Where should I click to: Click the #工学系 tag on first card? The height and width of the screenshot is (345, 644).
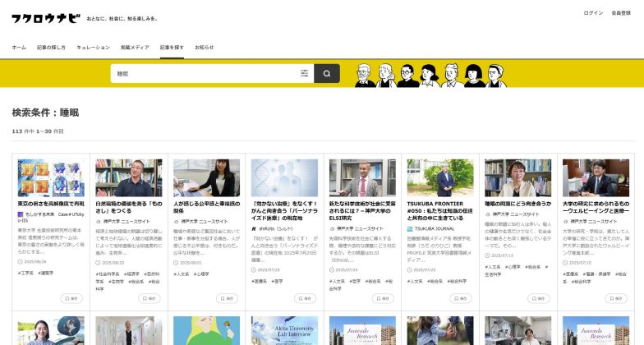pos(26,272)
